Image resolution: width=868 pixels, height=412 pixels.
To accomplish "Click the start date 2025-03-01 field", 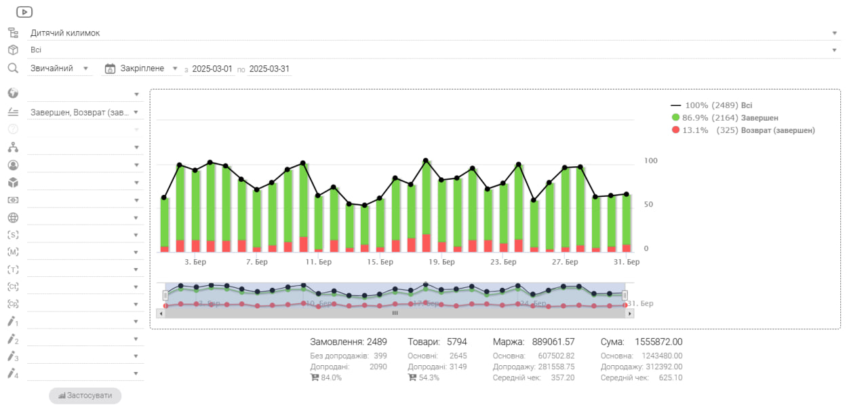I will (212, 69).
